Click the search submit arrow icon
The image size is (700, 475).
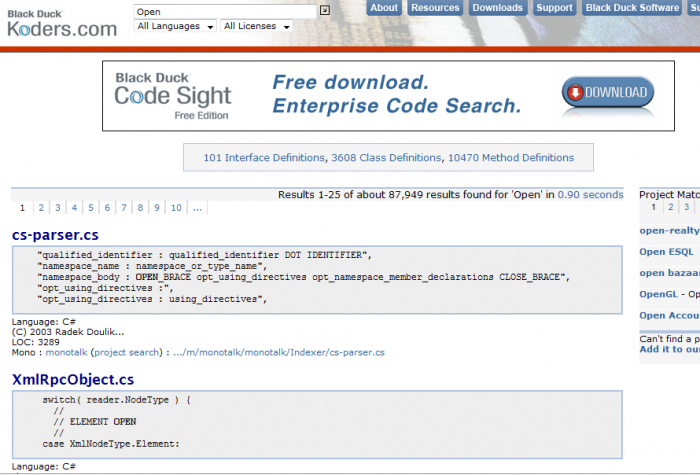[325, 10]
